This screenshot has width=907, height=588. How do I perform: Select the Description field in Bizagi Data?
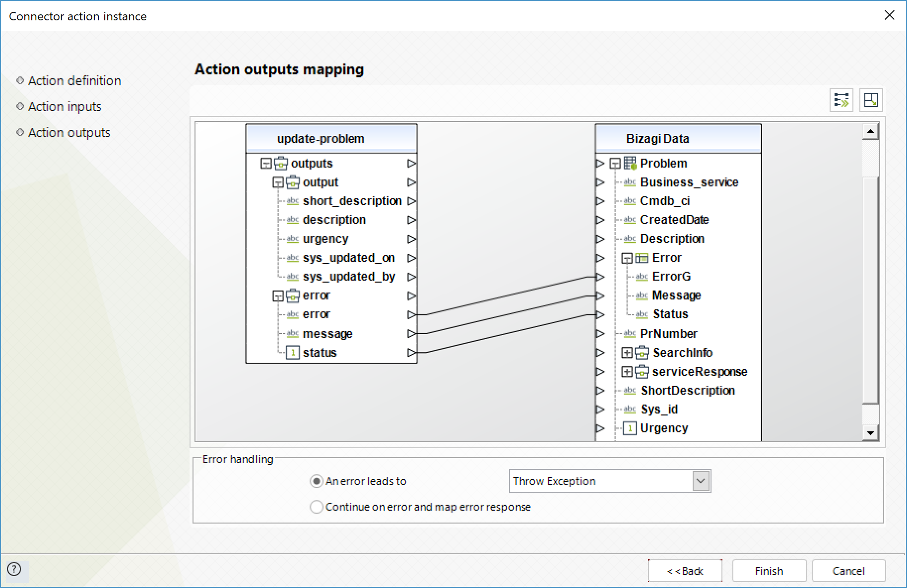(672, 239)
